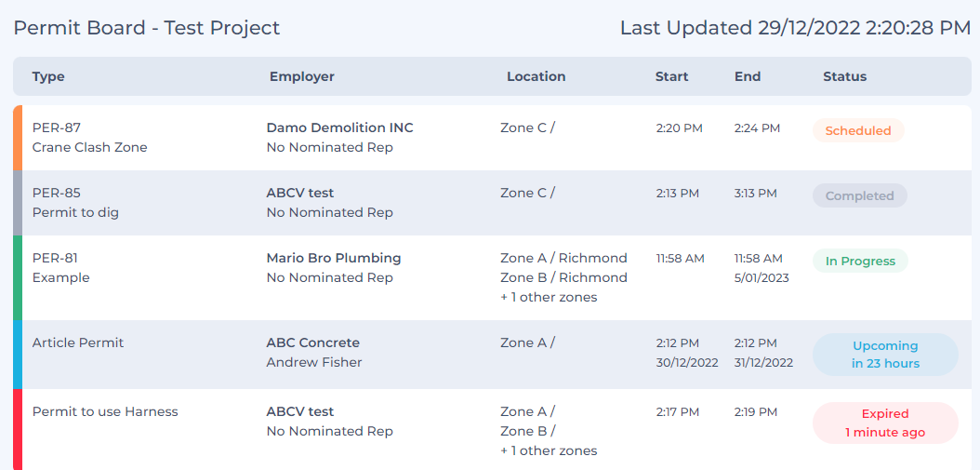The image size is (980, 470).
Task: Click the orange color bar of PER-87
Action: [x=18, y=138]
